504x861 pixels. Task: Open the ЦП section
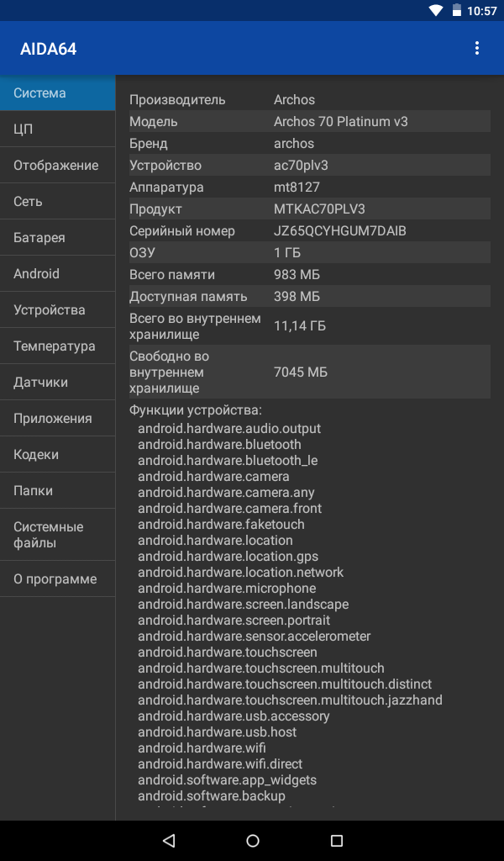[x=58, y=129]
